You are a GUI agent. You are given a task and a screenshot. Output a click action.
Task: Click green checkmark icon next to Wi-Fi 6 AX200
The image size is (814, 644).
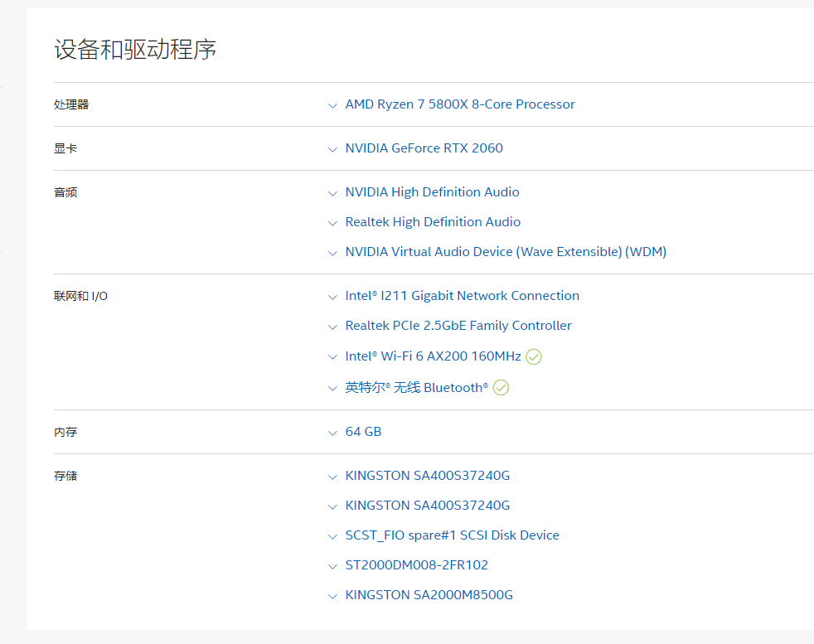[x=534, y=356]
